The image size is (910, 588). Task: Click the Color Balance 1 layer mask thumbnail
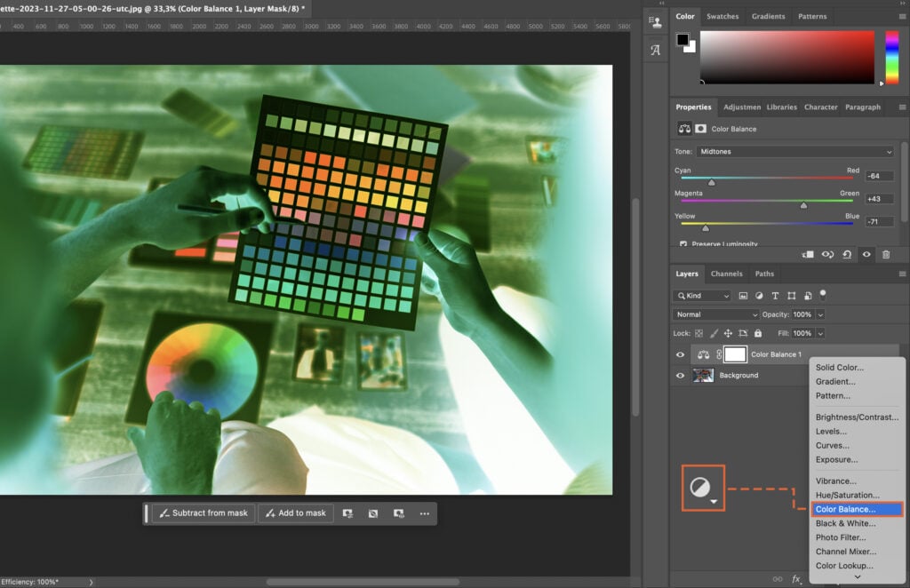(x=734, y=354)
